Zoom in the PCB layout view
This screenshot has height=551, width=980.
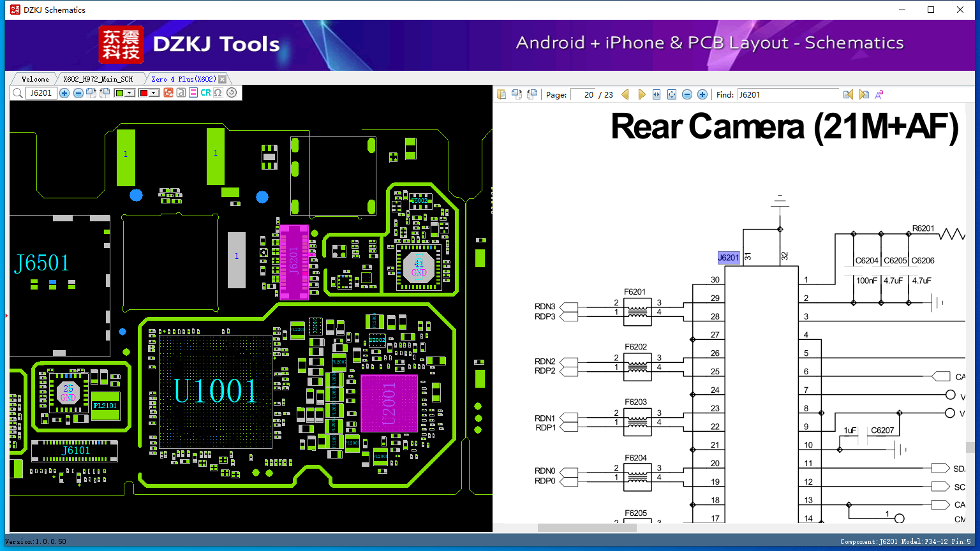click(x=64, y=93)
